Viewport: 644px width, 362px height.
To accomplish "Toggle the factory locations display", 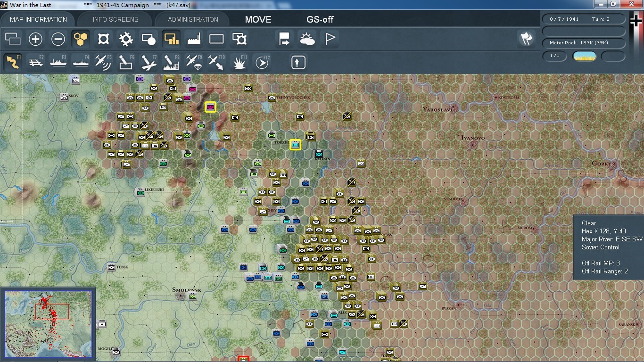I will 194,39.
